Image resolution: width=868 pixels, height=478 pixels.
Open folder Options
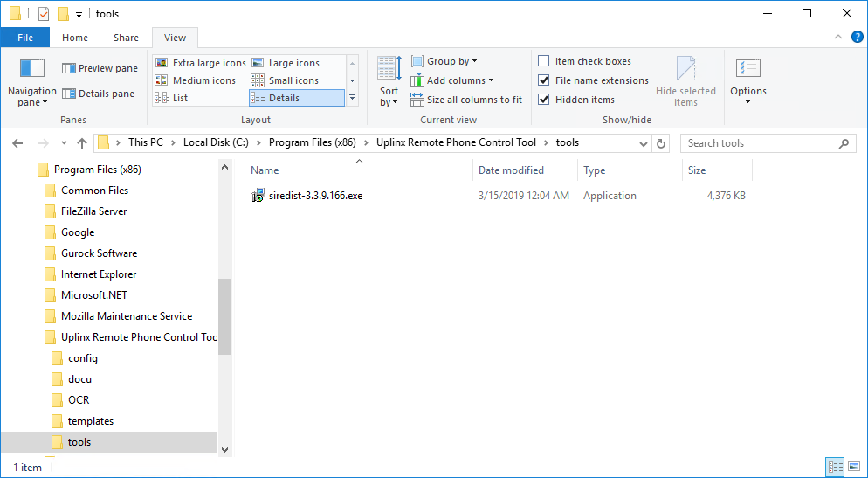[747, 83]
